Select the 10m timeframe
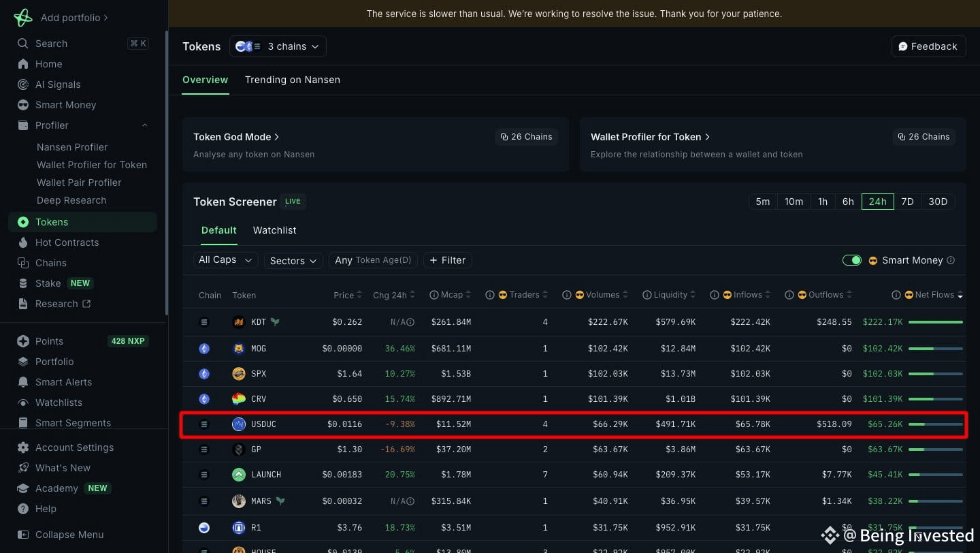The width and height of the screenshot is (980, 553). point(794,202)
